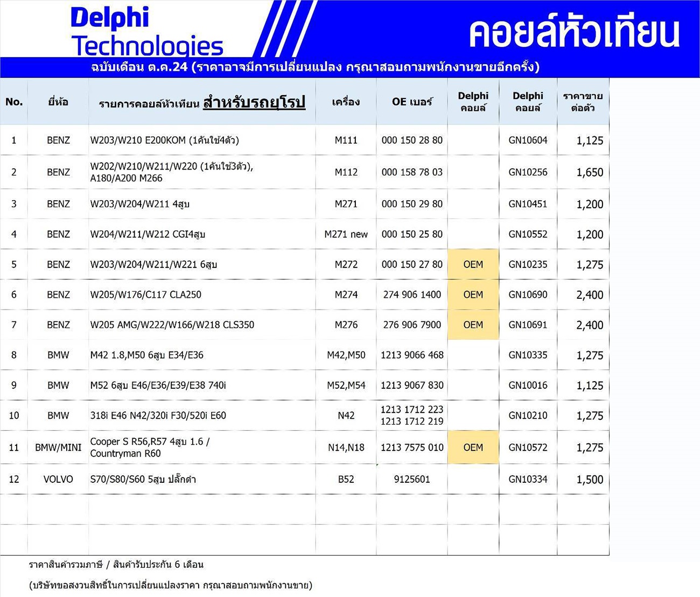This screenshot has height=597, width=700.
Task: Click the "No." column header
Action: click(x=14, y=102)
